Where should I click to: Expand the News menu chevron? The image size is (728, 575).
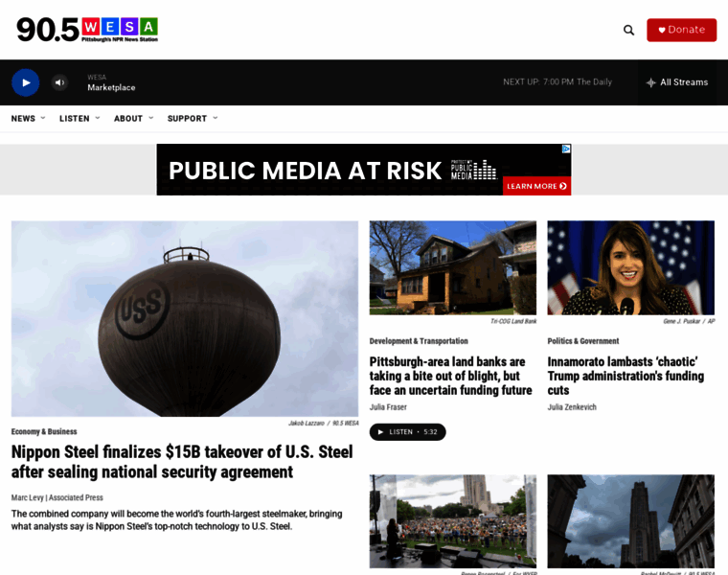[x=43, y=118]
